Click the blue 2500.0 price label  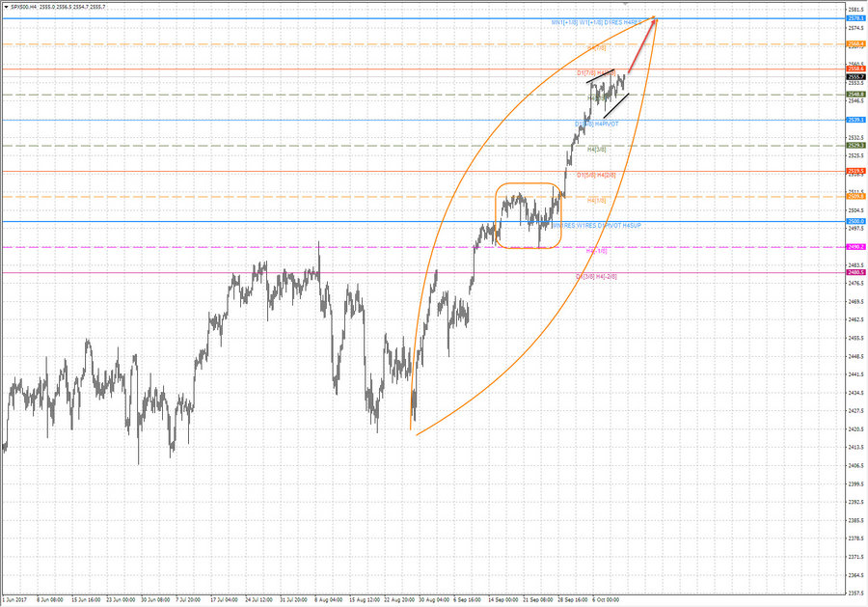click(854, 221)
